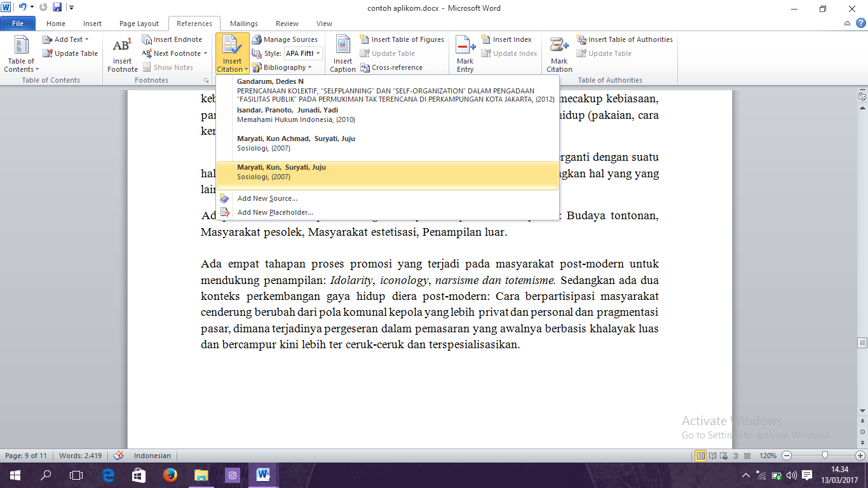Viewport: 868px width, 488px height.
Task: Switch to Full Screen Reading view
Action: pos(713,456)
